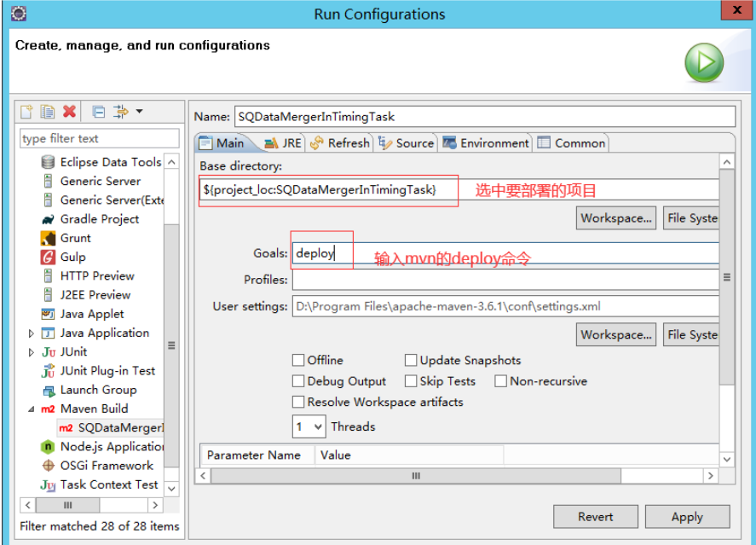The image size is (756, 545).
Task: Click the tree list scroll-down arrow
Action: click(171, 489)
